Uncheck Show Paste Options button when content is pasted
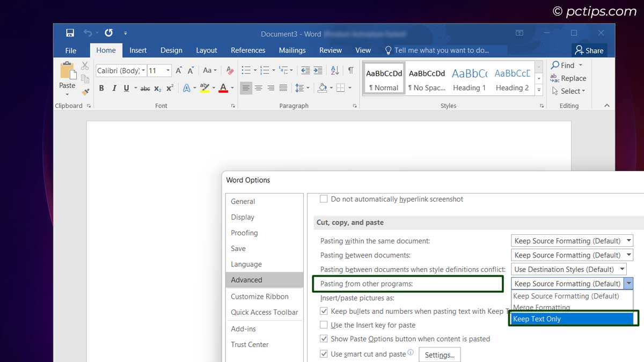The image size is (644, 362). pos(324,338)
